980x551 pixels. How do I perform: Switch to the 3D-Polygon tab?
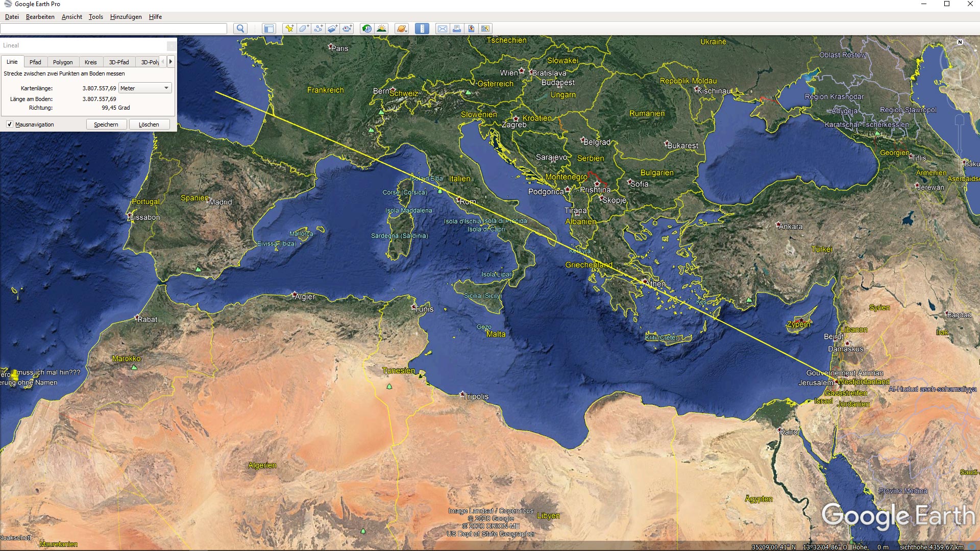pos(149,62)
